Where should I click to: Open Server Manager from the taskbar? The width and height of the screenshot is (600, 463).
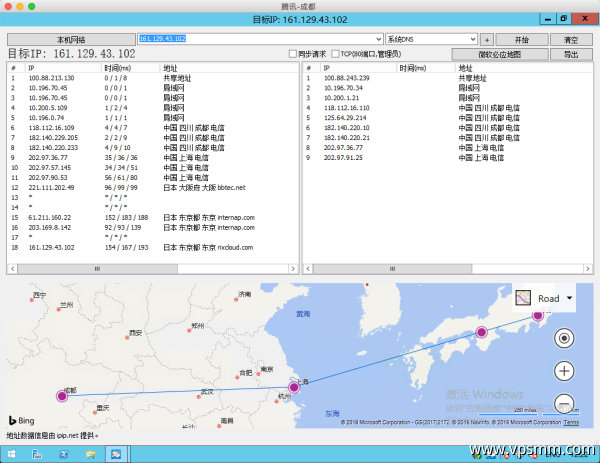pos(37,454)
